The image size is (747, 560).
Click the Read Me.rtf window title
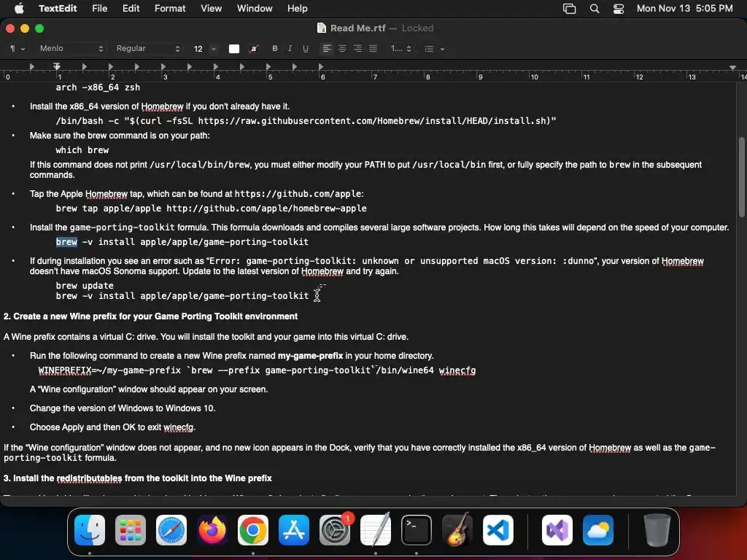click(357, 28)
